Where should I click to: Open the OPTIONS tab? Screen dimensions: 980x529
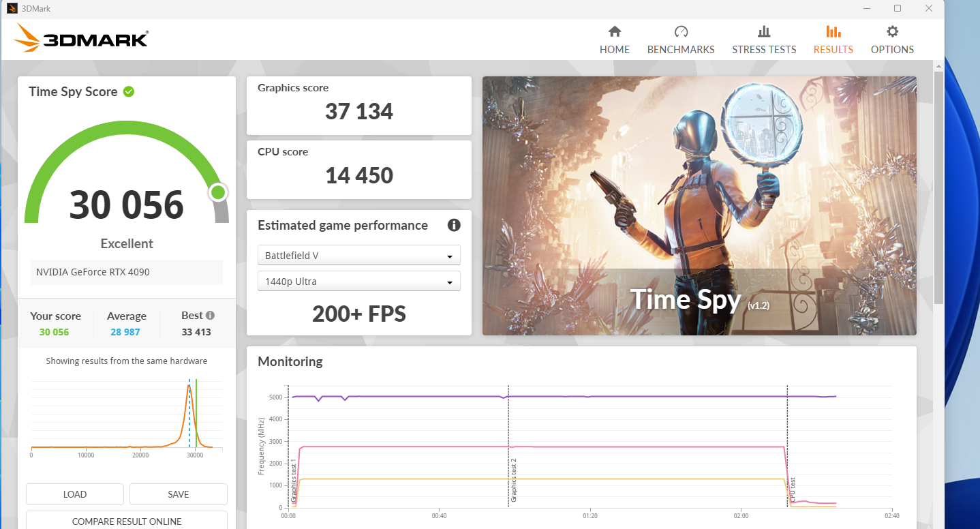tap(892, 40)
